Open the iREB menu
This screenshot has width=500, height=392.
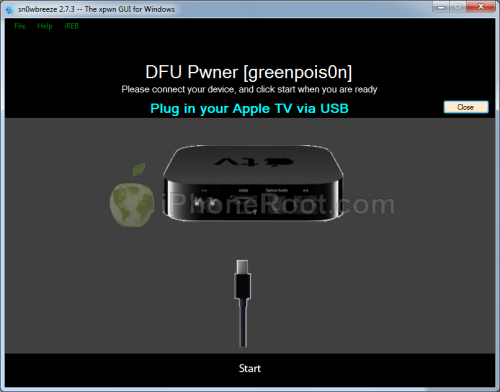[x=71, y=26]
